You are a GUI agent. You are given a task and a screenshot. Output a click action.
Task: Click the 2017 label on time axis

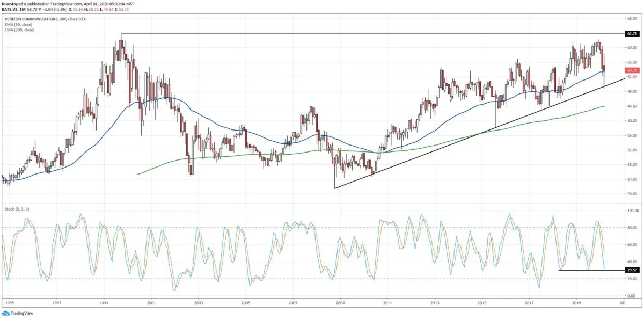[x=529, y=303]
